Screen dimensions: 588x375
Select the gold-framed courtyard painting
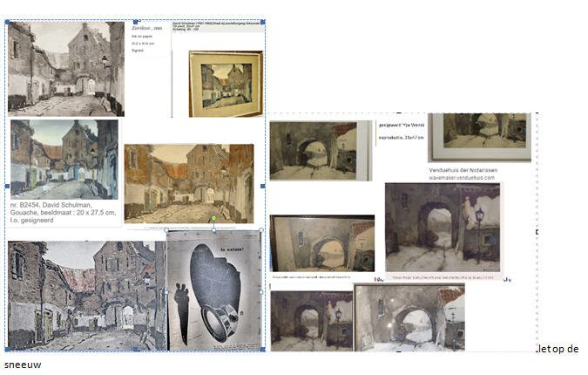pos(226,83)
